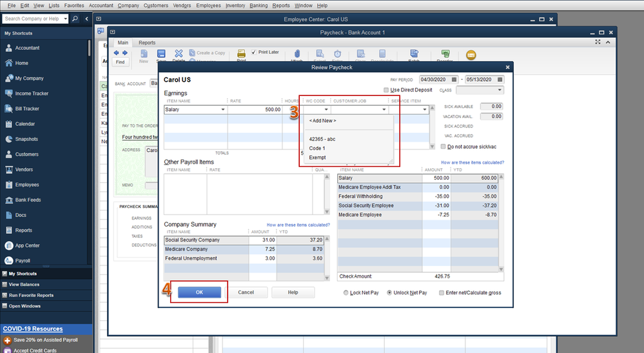The image size is (644, 353).
Task: Open Customer:Job dropdown arrow
Action: [384, 110]
